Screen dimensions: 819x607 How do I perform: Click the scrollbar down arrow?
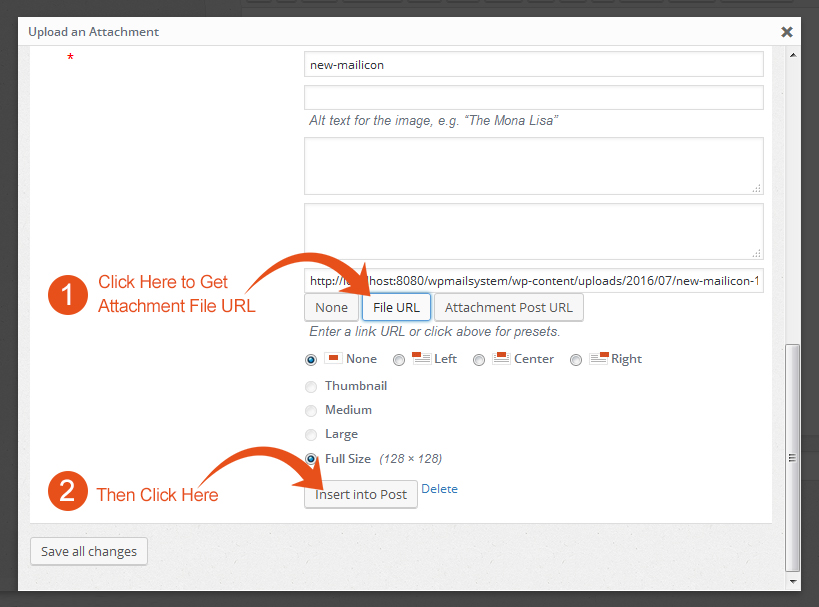793,580
